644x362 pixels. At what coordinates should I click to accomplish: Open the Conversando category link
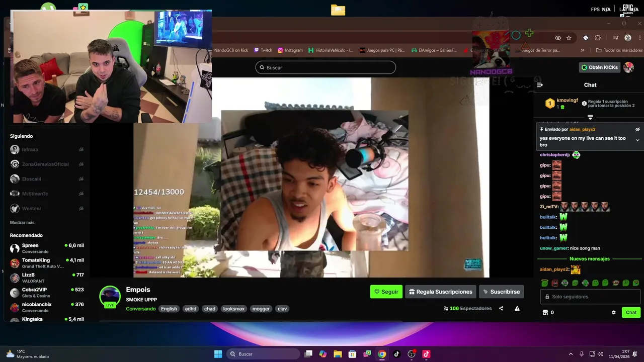click(141, 309)
